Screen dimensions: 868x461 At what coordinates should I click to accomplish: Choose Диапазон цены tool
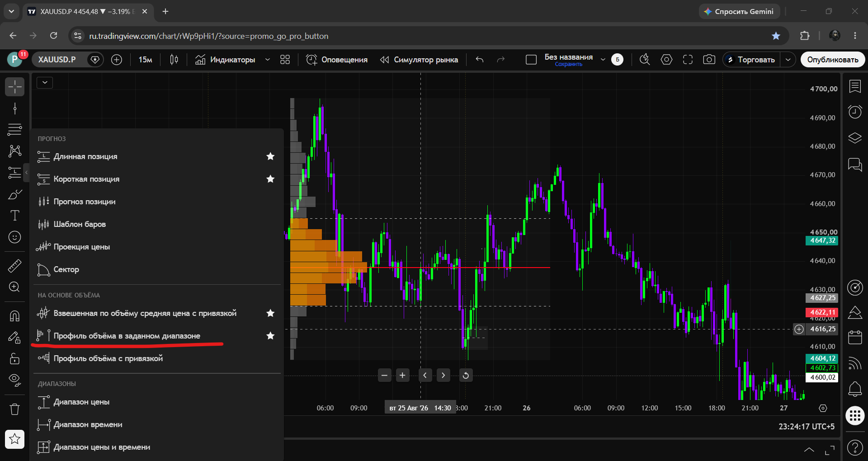click(x=156, y=402)
